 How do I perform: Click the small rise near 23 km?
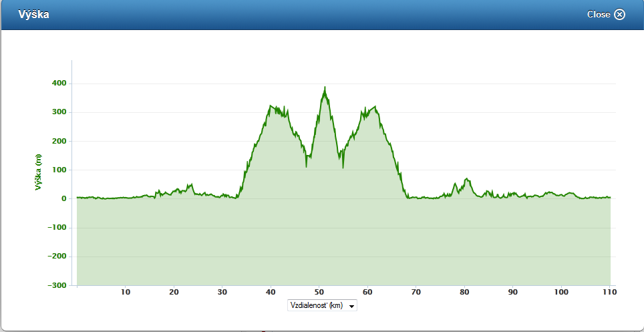pos(190,185)
